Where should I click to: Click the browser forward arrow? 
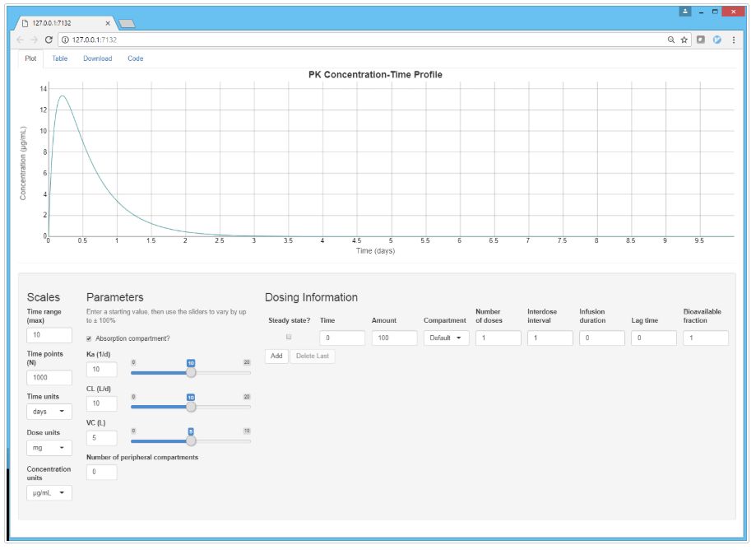click(x=35, y=40)
